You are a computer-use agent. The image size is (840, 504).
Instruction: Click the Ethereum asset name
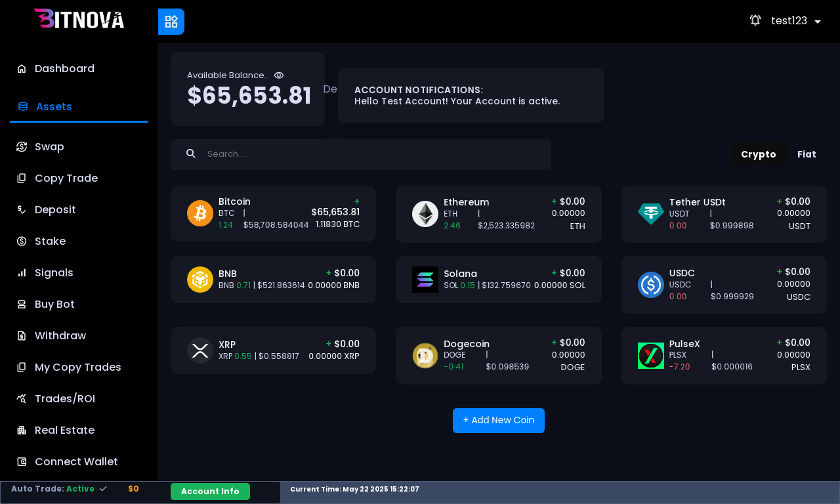467,202
